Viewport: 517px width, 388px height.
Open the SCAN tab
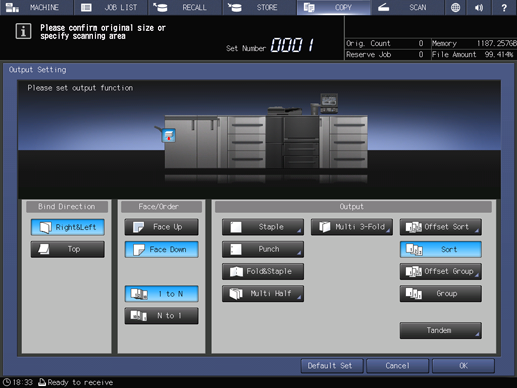click(407, 7)
